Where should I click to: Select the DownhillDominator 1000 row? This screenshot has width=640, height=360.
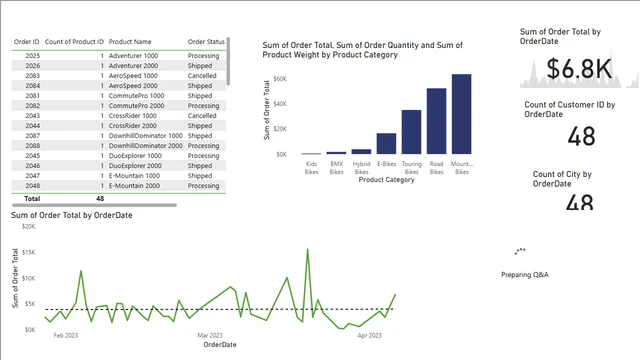118,136
